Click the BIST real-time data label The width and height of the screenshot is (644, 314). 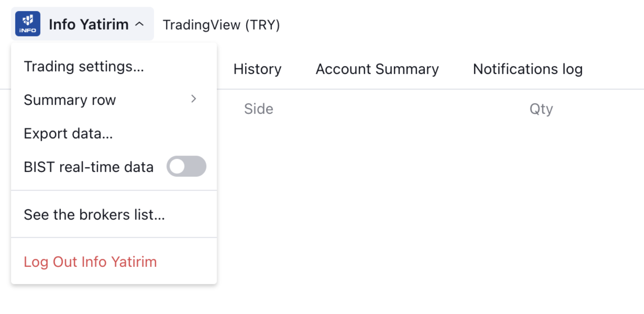pyautogui.click(x=88, y=167)
